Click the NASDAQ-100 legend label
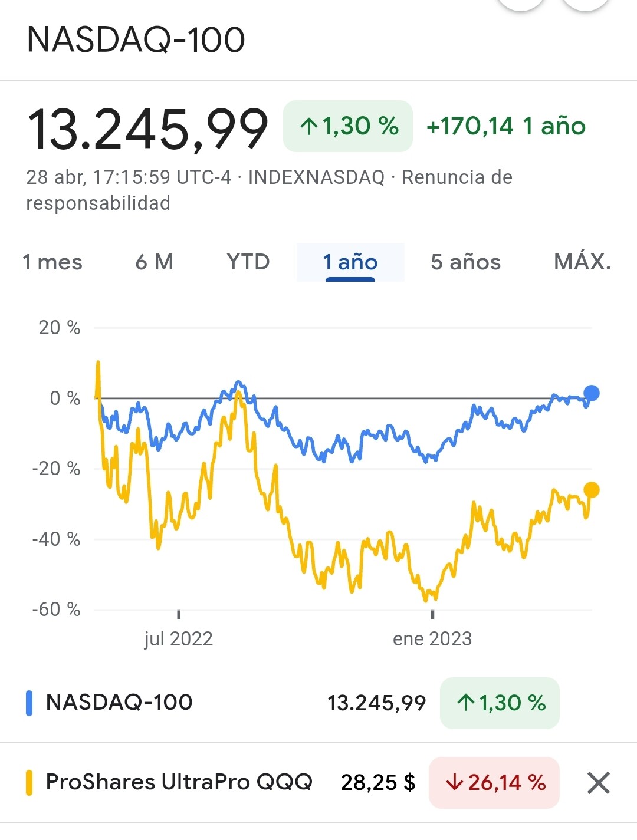 click(x=119, y=703)
